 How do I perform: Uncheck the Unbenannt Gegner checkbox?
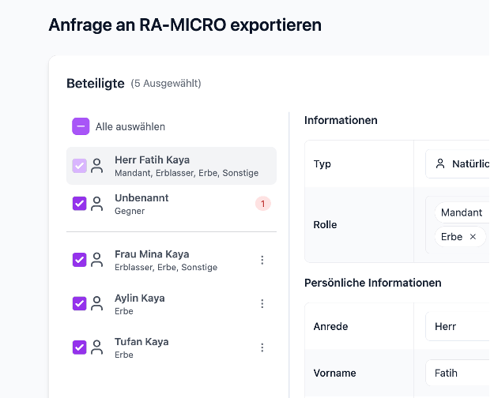point(79,203)
